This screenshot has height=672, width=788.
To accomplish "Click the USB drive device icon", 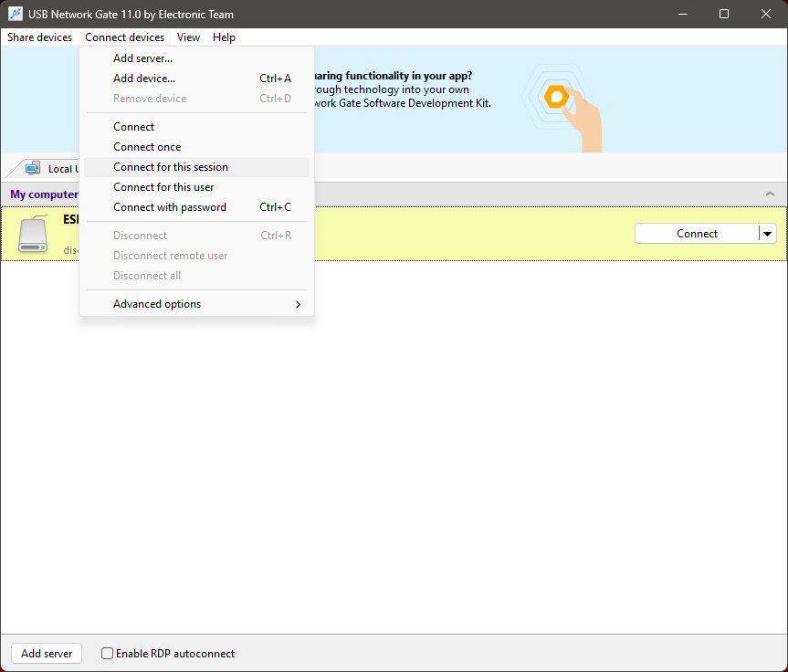I will pos(35,235).
